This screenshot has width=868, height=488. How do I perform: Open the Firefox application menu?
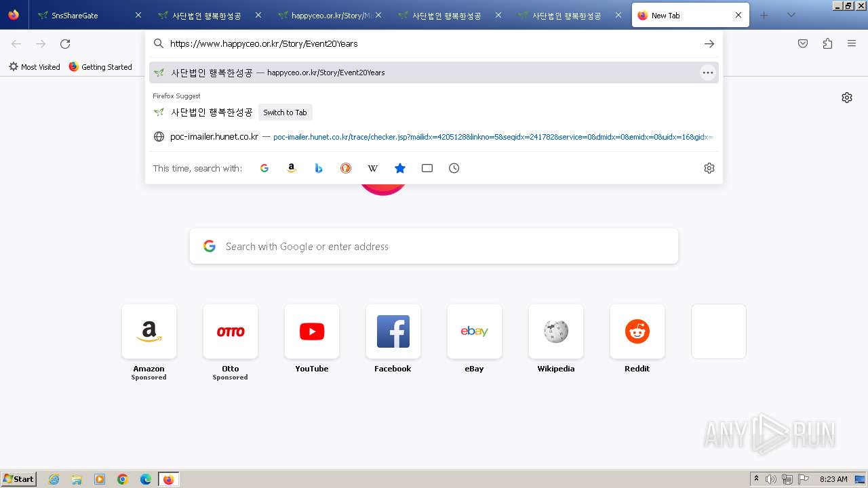852,43
